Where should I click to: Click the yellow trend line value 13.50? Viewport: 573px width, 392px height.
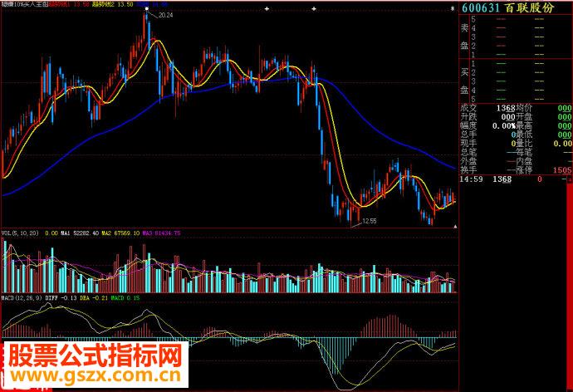point(113,4)
